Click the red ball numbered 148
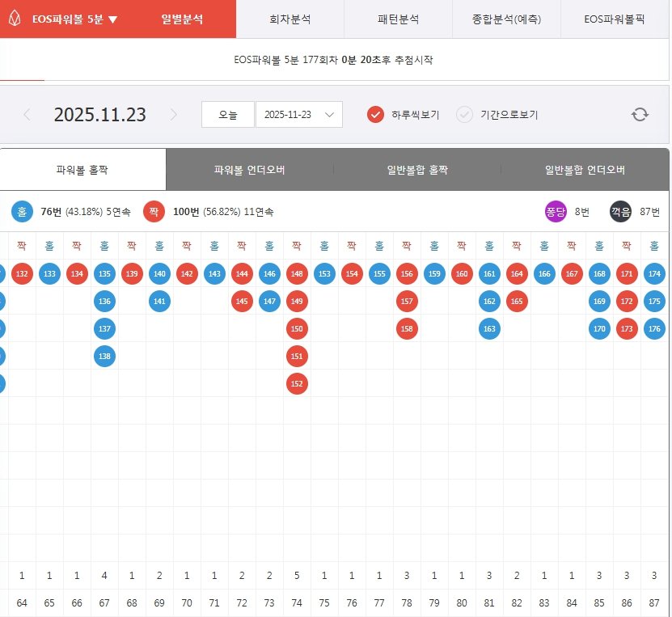 297,274
